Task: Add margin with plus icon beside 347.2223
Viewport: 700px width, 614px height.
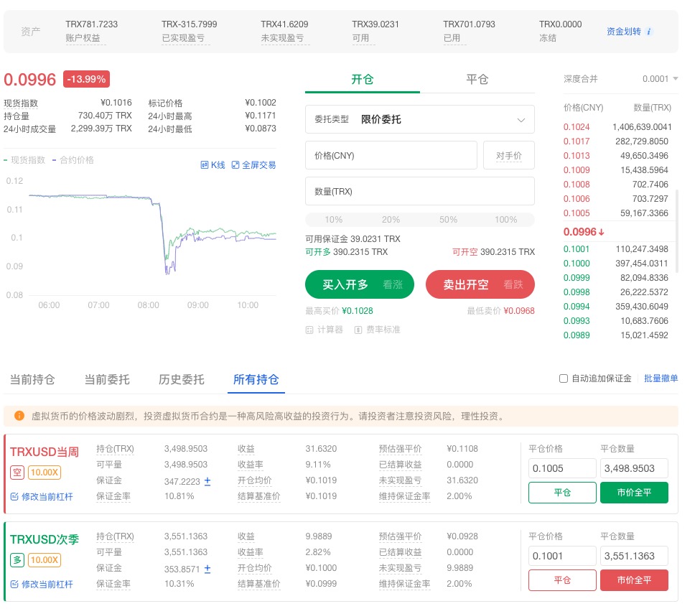Action: point(207,481)
